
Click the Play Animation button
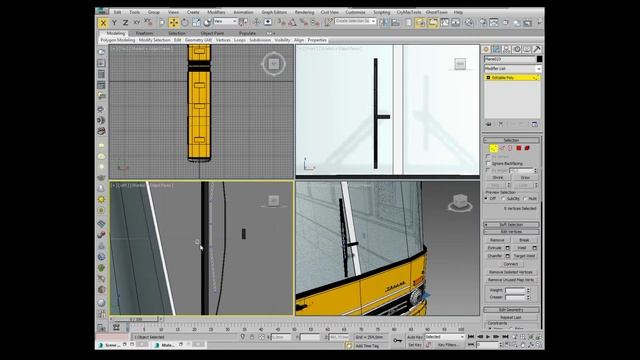pyautogui.click(x=488, y=337)
